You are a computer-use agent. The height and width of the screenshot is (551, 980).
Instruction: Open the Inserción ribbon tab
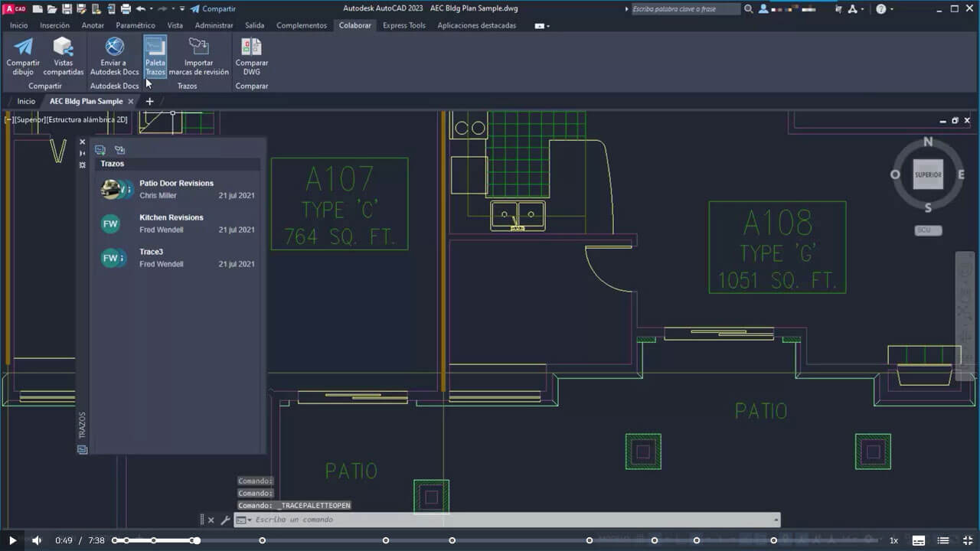click(54, 25)
